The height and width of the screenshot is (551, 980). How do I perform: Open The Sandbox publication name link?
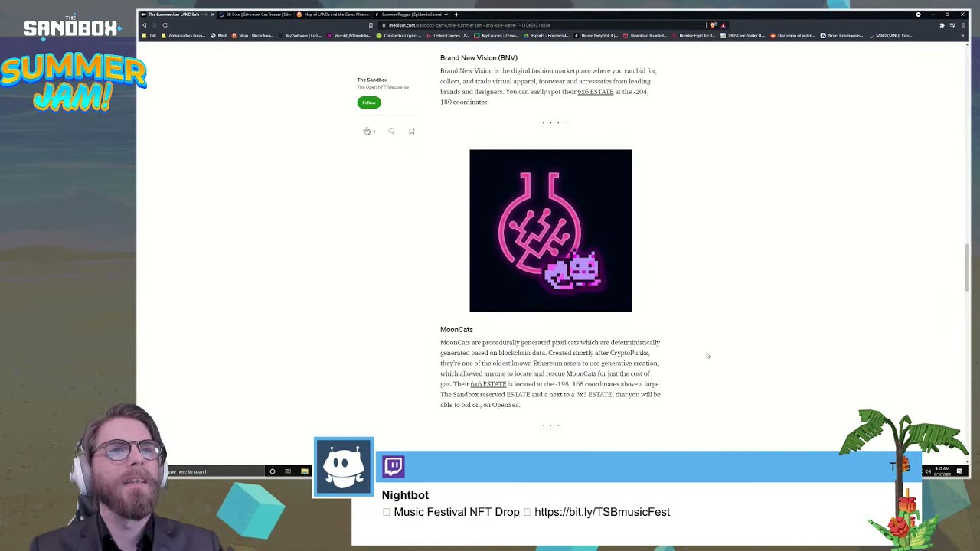coord(372,80)
